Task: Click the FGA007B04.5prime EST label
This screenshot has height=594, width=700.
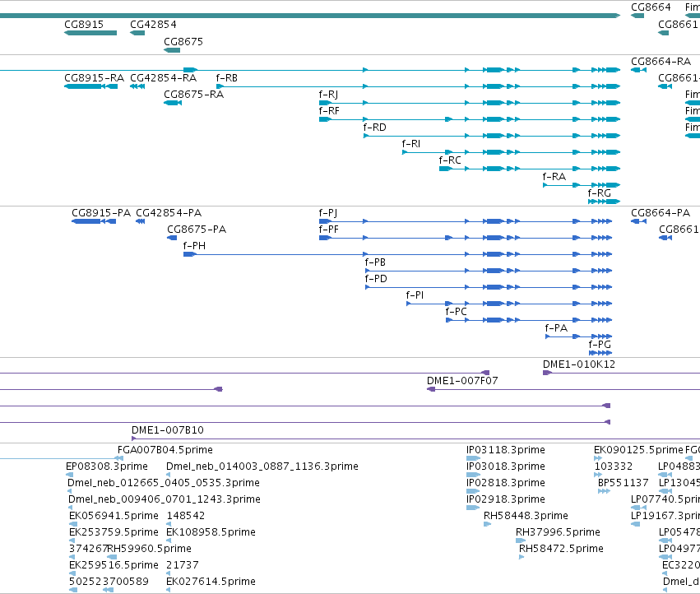Action: coord(165,450)
